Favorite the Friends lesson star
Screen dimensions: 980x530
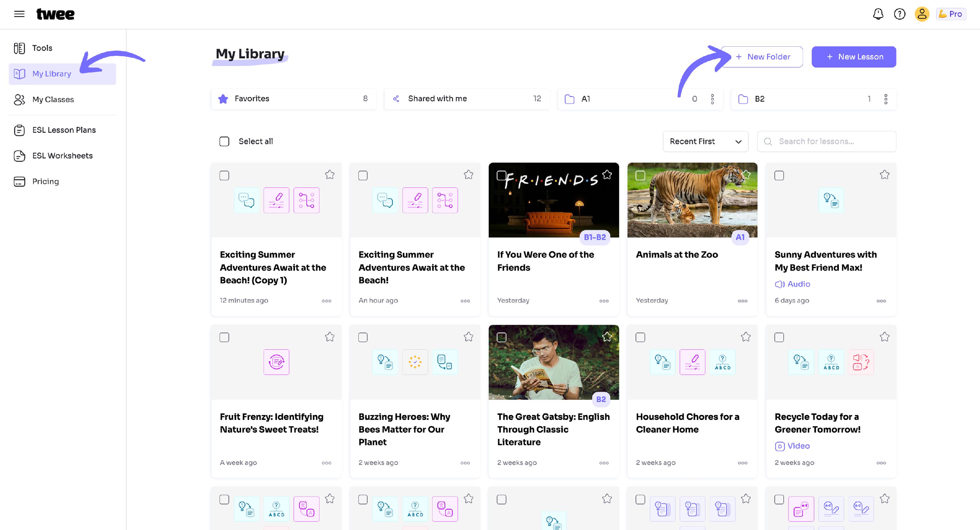pyautogui.click(x=607, y=175)
